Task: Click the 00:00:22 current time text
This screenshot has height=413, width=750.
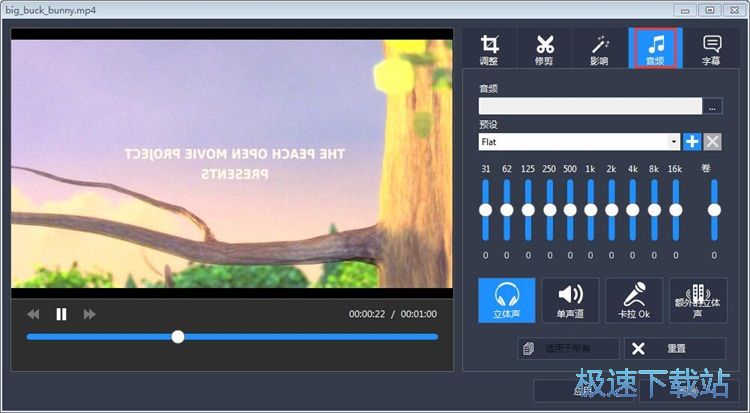Action: pyautogui.click(x=367, y=314)
